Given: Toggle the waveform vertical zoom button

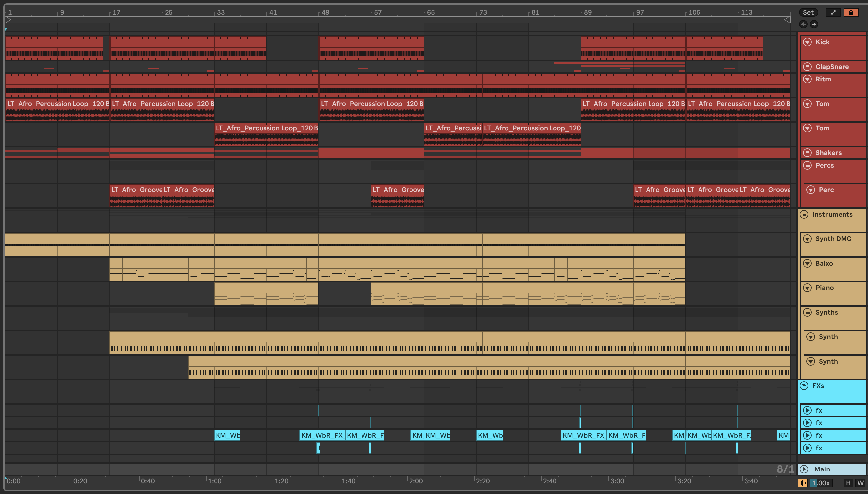Looking at the screenshot, I should [802, 483].
